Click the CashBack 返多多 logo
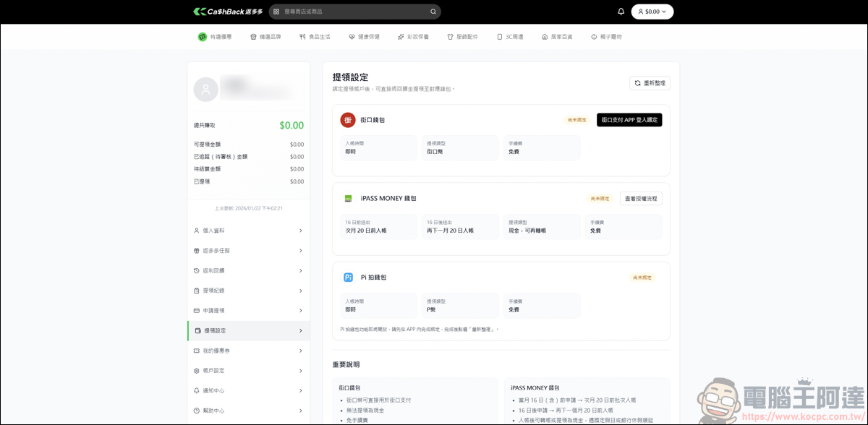The height and width of the screenshot is (425, 868). [226, 12]
